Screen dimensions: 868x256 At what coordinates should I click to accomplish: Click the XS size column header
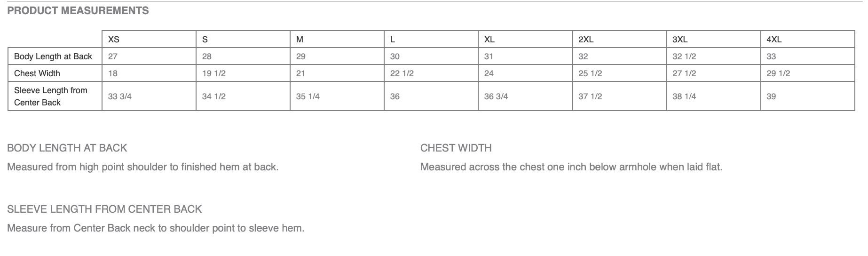(x=114, y=40)
